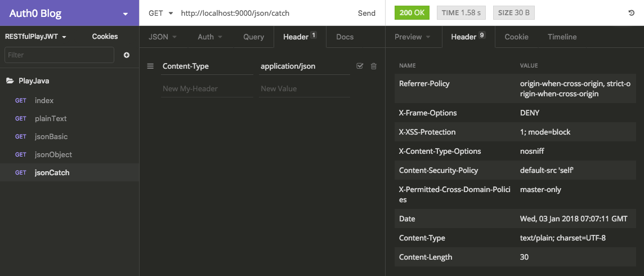The height and width of the screenshot is (276, 644).
Task: Open the Timeline response tab
Action: pyautogui.click(x=562, y=37)
